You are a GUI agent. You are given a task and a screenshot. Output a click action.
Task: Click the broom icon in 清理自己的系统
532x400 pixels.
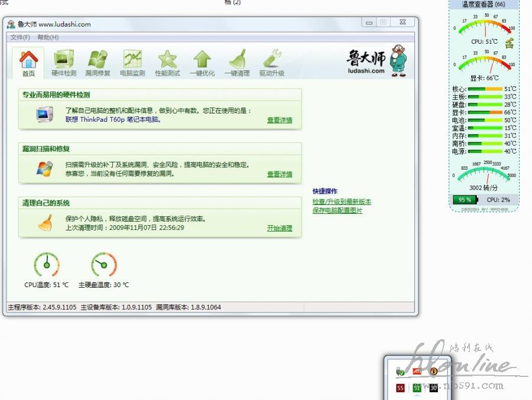45,223
